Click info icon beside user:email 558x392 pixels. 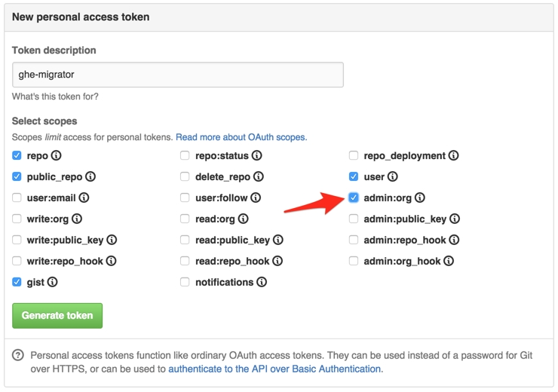(84, 198)
